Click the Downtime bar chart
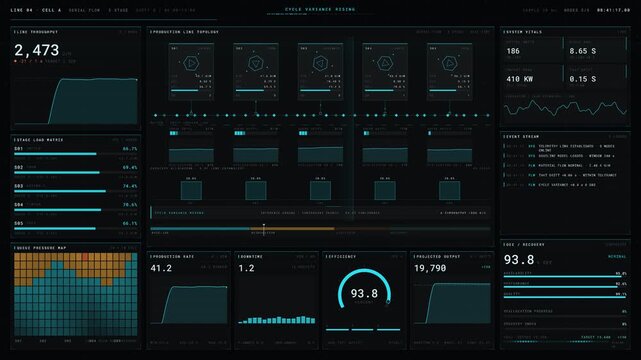The width and height of the screenshot is (641, 360). point(277,320)
